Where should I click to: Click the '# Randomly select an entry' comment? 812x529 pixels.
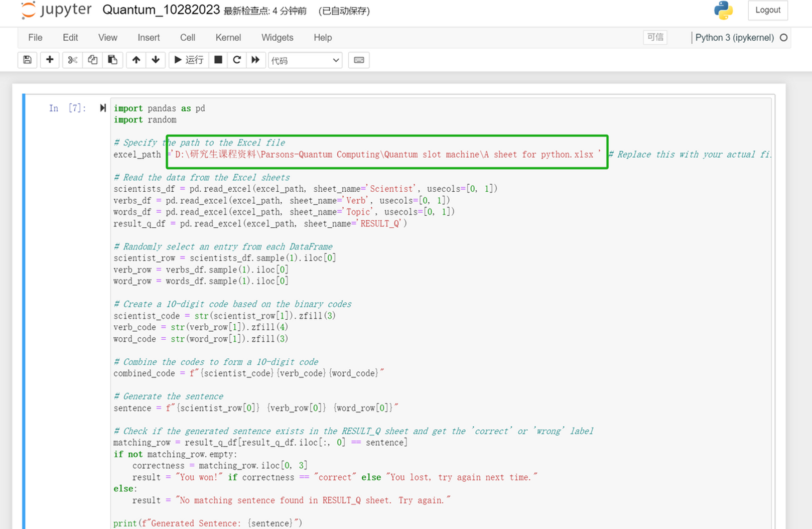coord(223,246)
